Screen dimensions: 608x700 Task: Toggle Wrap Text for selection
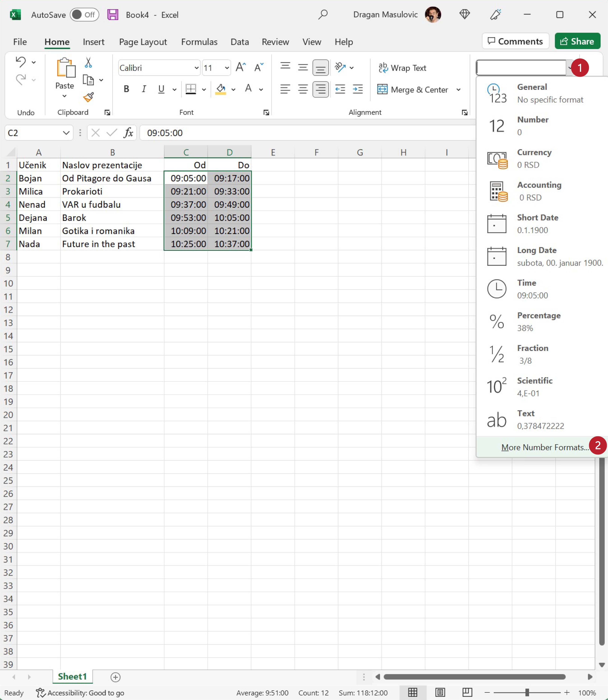[402, 68]
